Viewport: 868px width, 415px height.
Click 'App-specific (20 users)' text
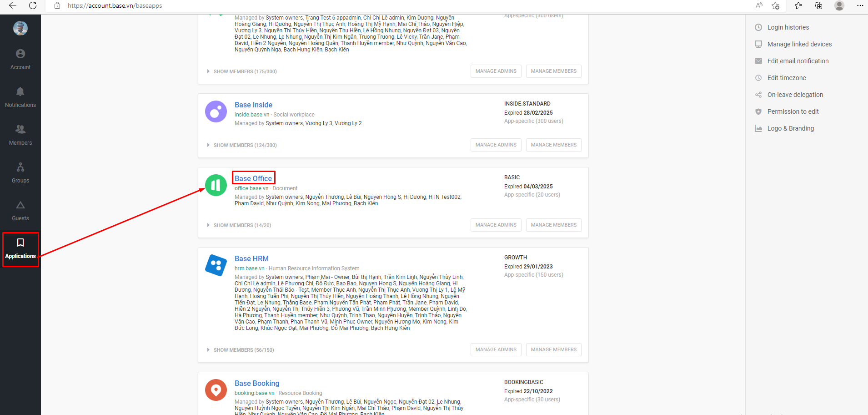tap(532, 195)
